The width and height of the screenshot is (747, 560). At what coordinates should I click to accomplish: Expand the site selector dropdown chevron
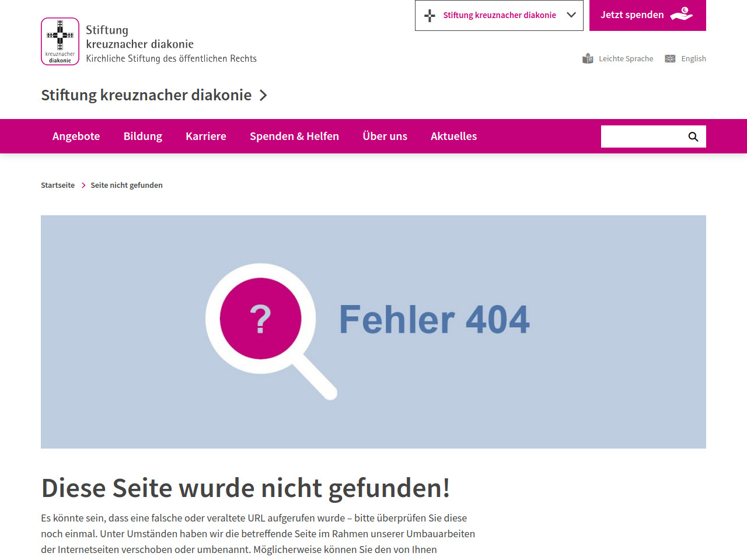(x=571, y=15)
